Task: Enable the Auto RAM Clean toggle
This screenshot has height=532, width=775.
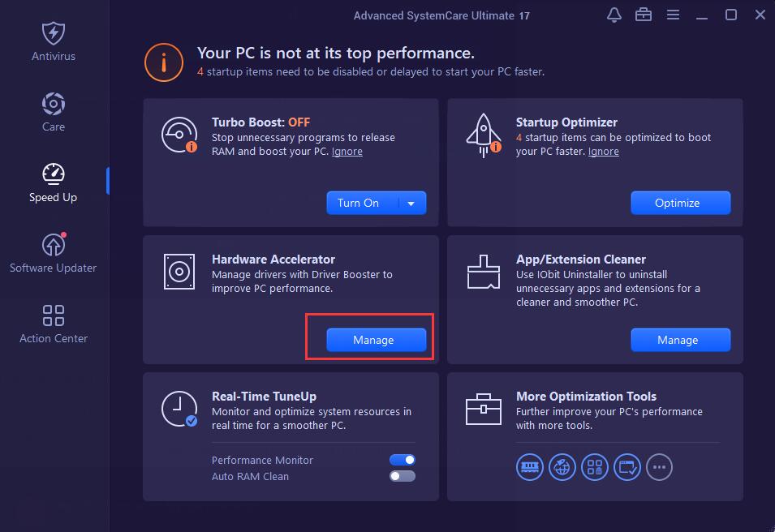Action: [403, 476]
